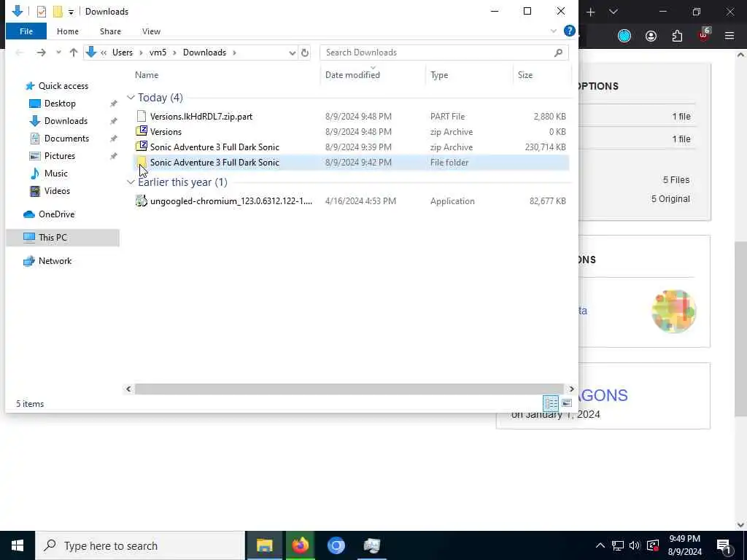Collapse the Today (4) group
The height and width of the screenshot is (560, 747).
point(131,98)
